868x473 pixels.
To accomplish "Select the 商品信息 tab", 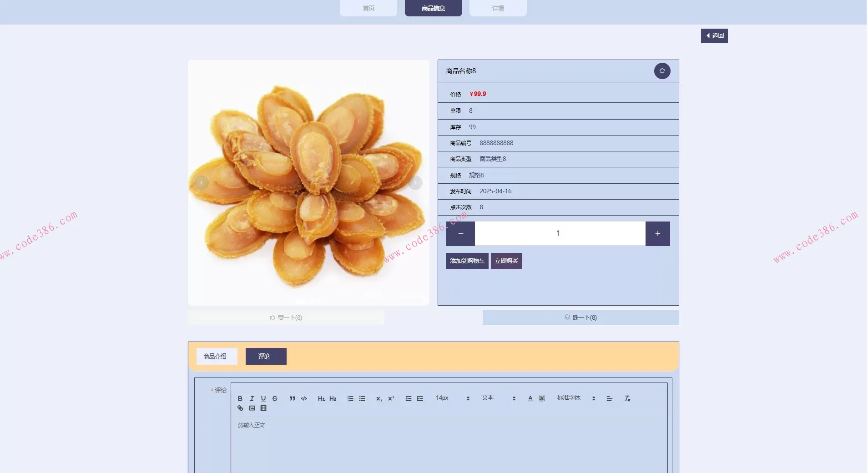I will [434, 8].
